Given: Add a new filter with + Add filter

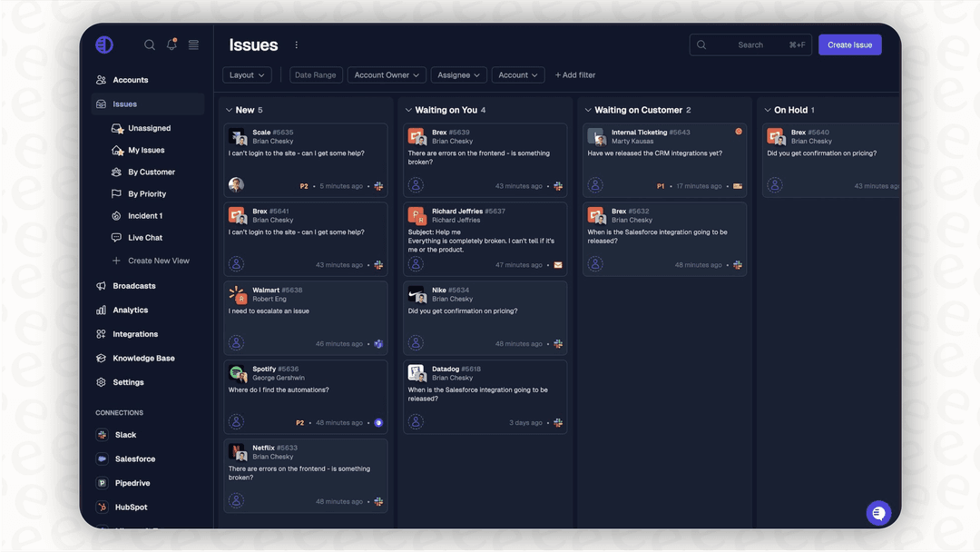Looking at the screenshot, I should point(575,74).
